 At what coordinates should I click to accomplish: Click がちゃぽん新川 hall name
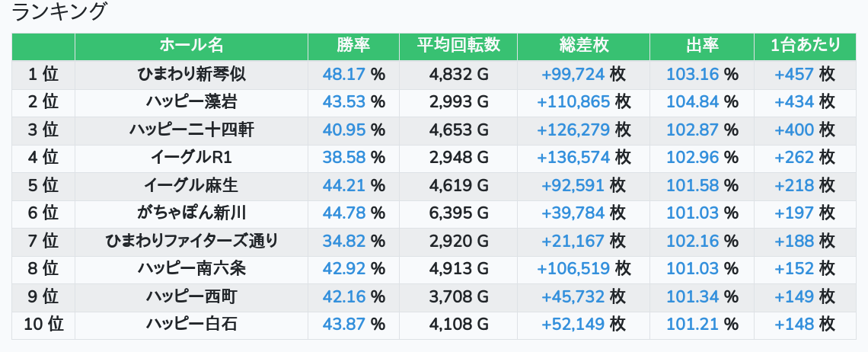click(192, 213)
